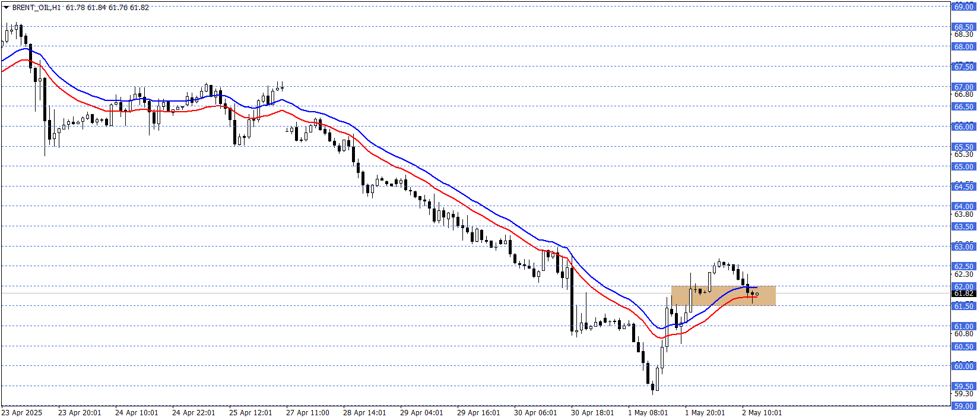Click the 1 May 20:01 time label
This screenshot has height=420, width=980.
[705, 413]
